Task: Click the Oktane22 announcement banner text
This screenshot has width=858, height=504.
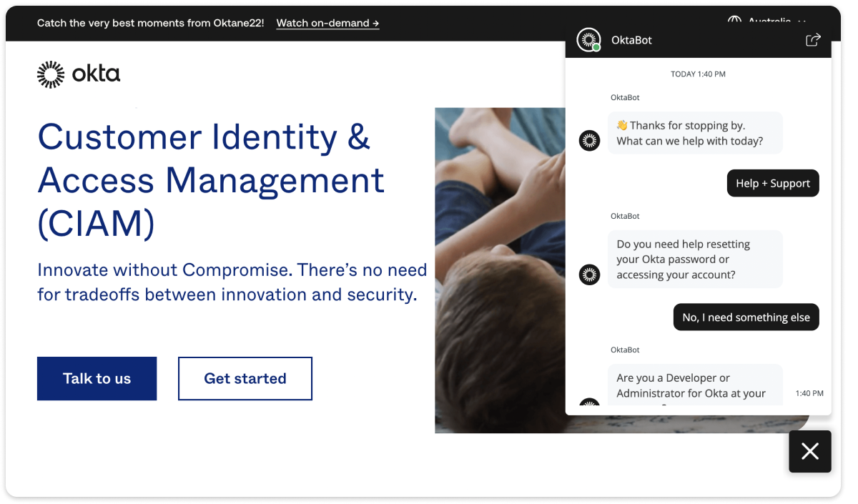Action: coord(150,23)
